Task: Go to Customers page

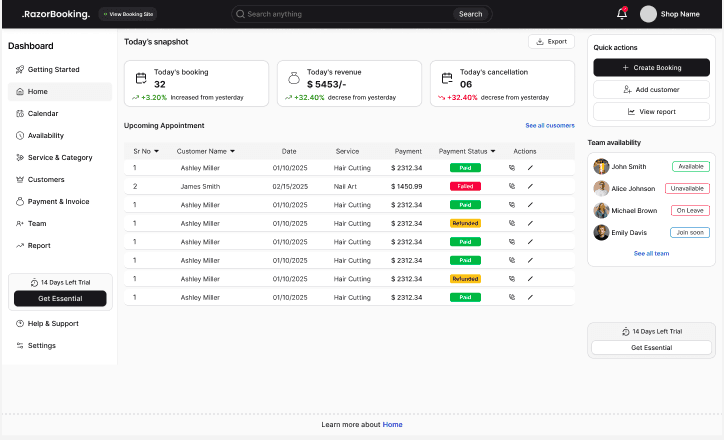Action: click(x=60, y=180)
